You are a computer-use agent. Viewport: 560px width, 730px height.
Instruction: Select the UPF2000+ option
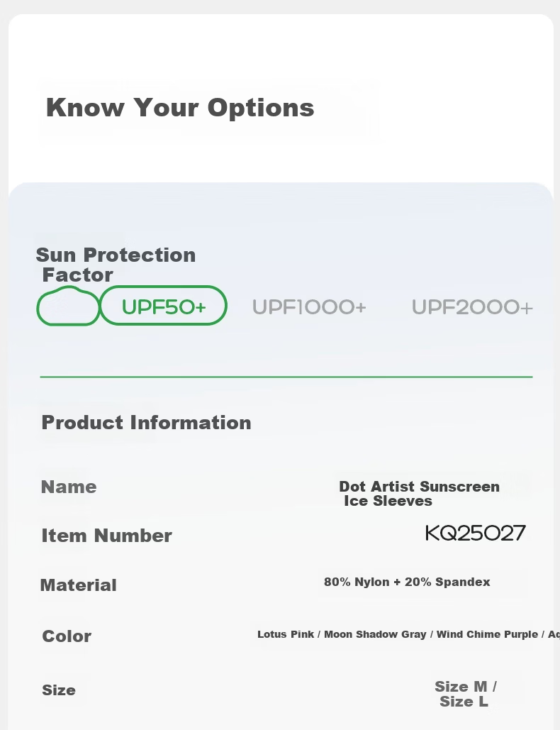click(472, 307)
